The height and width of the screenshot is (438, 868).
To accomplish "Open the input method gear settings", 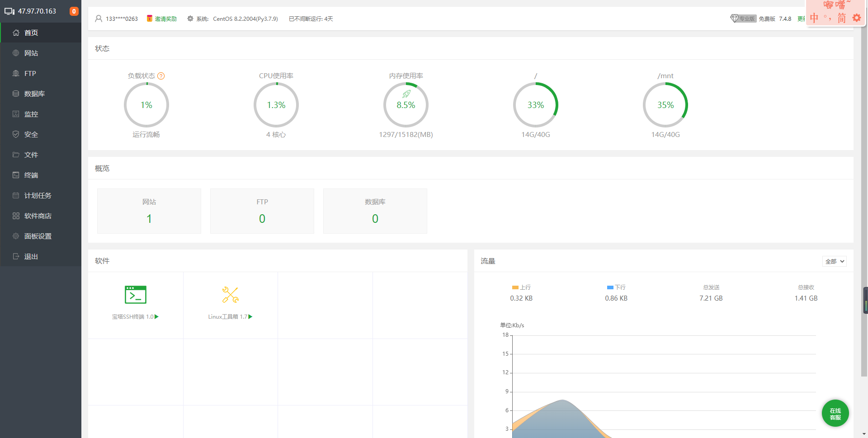I will pyautogui.click(x=856, y=18).
